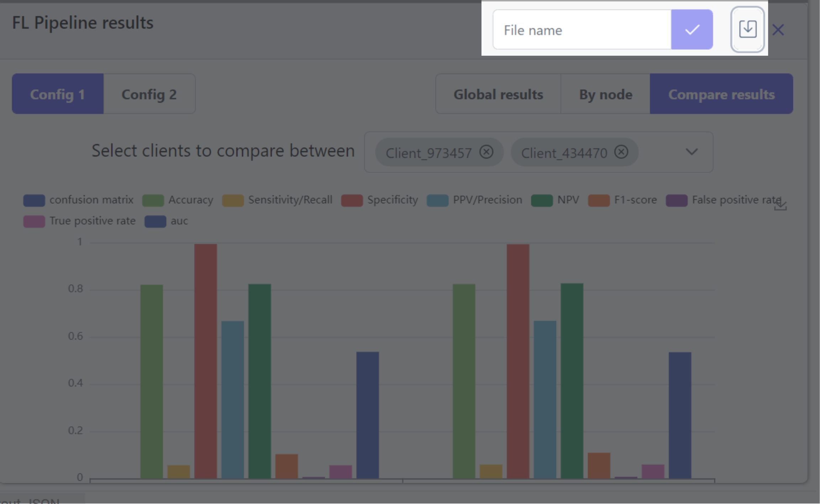This screenshot has height=504, width=820.
Task: Select Config 1 tab
Action: tap(58, 94)
